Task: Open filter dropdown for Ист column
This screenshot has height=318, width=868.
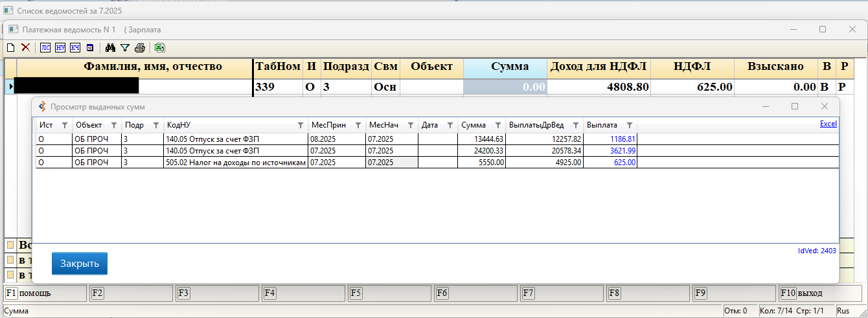Action: 64,125
